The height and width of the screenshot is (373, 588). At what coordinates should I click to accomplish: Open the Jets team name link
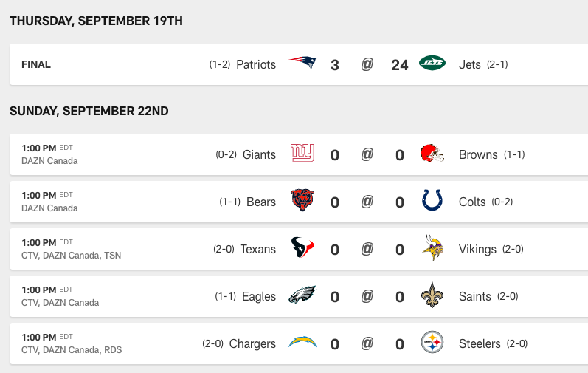pos(469,64)
